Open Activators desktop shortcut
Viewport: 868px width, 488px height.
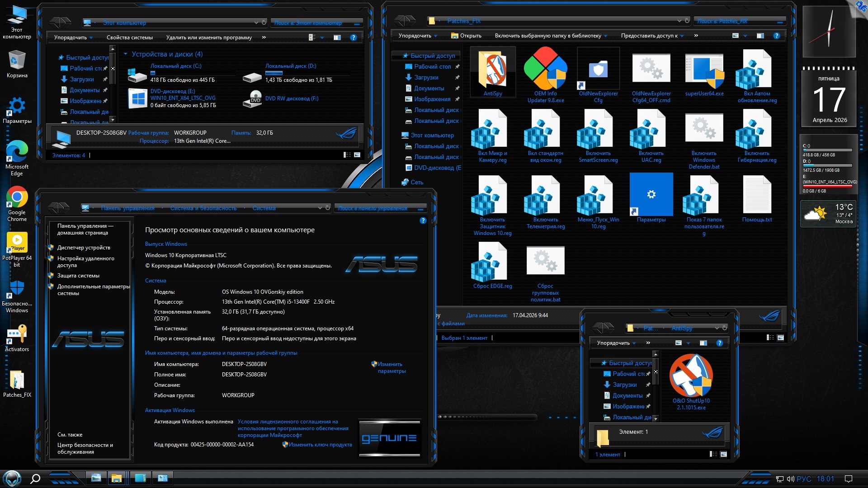tap(17, 334)
